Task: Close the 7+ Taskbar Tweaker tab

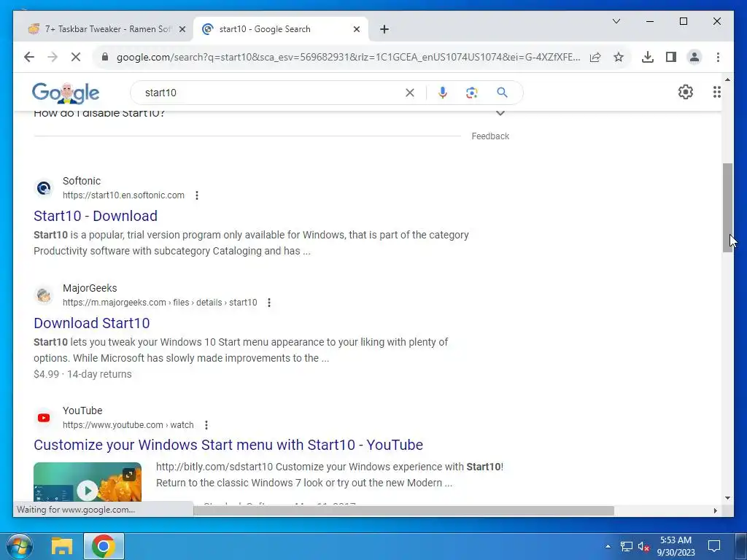Action: click(182, 29)
